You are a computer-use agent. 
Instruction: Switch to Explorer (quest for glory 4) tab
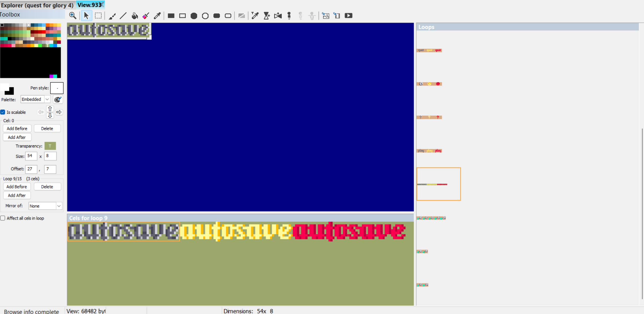(37, 5)
